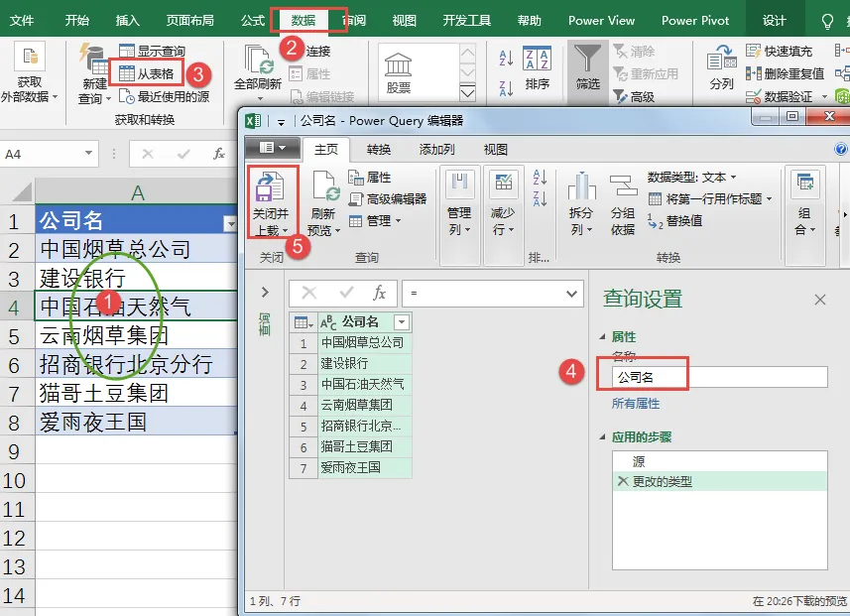This screenshot has width=850, height=616.
Task: Expand the Power Query formula bar
Action: coord(571,294)
